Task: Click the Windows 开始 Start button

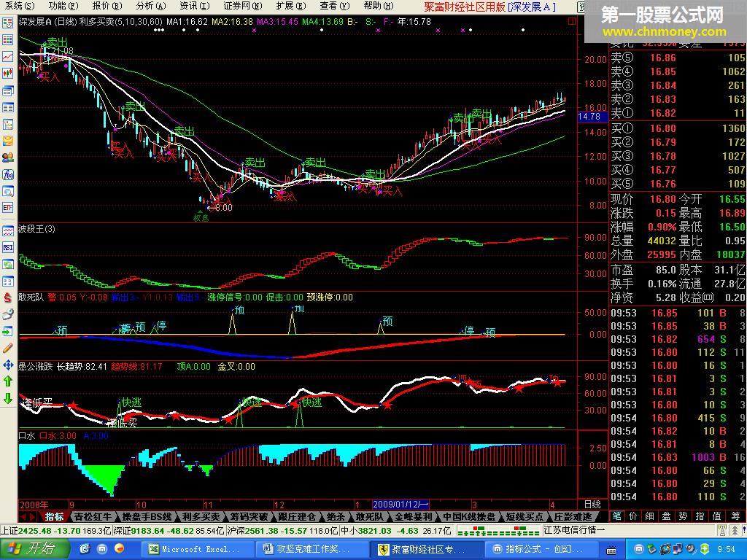Action: point(34,548)
